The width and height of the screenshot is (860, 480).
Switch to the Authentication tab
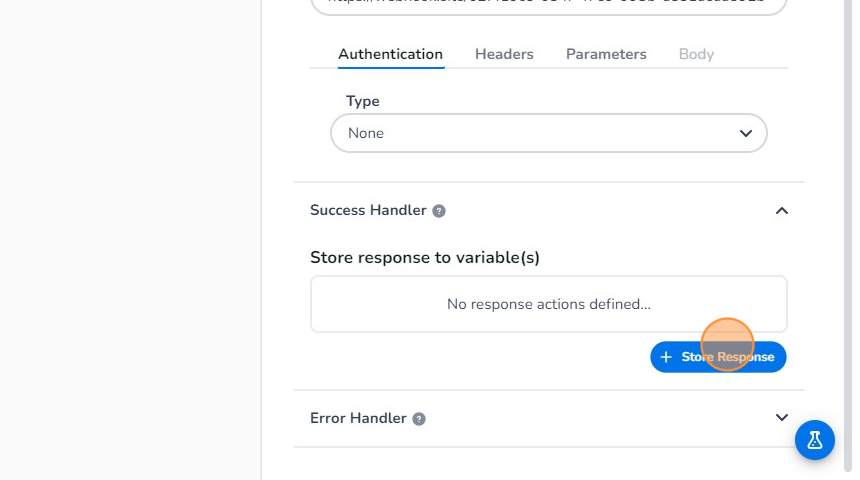[390, 54]
